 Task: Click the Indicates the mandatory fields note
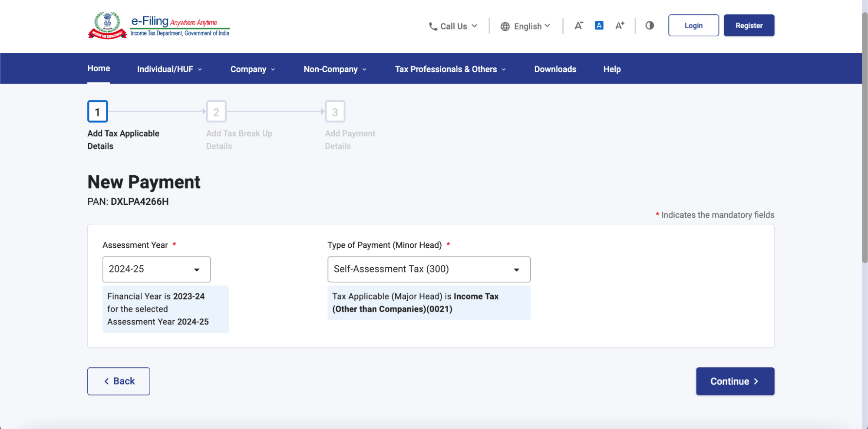(715, 215)
